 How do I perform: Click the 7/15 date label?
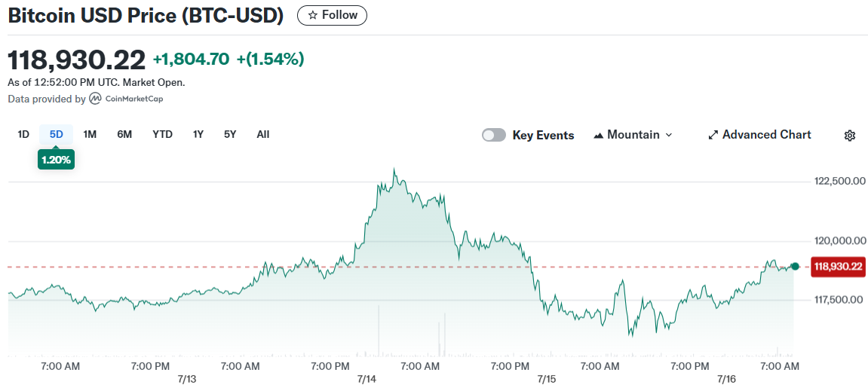547,379
